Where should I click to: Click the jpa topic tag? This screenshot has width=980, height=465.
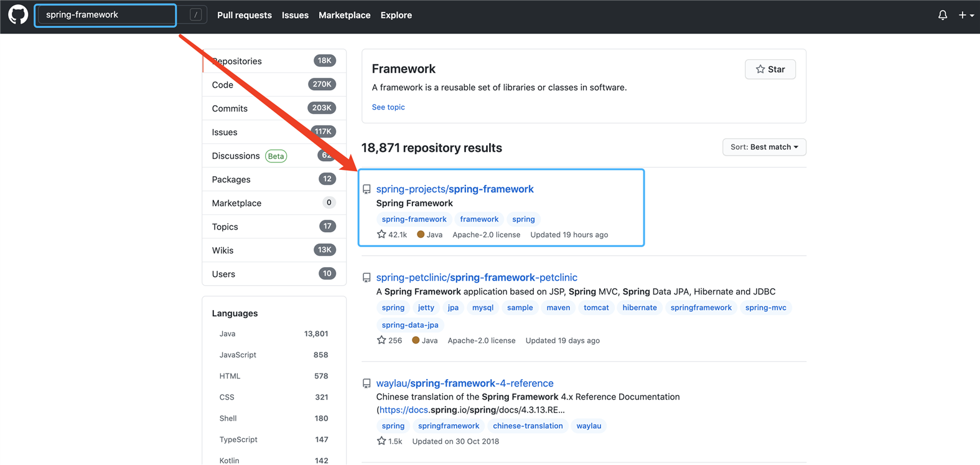(453, 308)
